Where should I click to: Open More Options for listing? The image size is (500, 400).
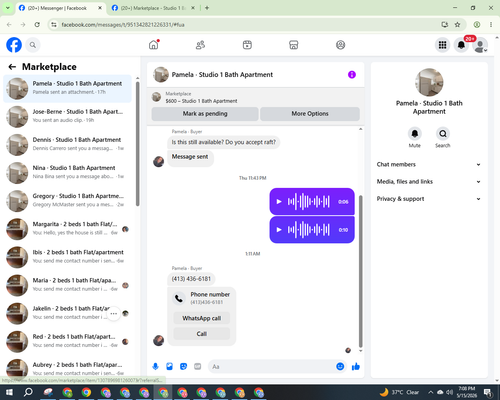point(310,114)
